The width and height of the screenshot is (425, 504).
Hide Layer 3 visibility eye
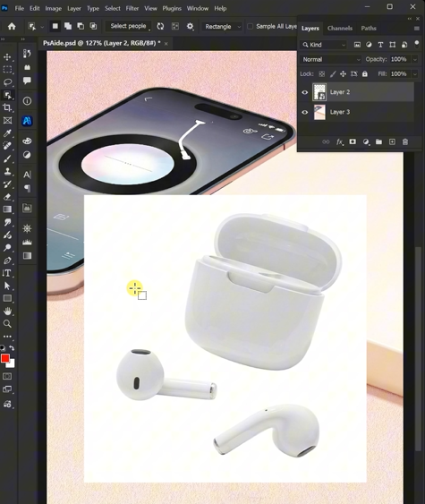click(x=304, y=112)
